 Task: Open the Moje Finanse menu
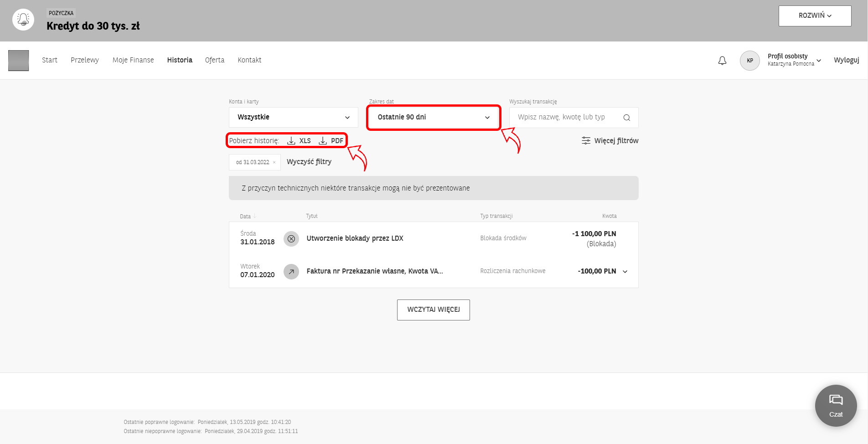point(133,60)
